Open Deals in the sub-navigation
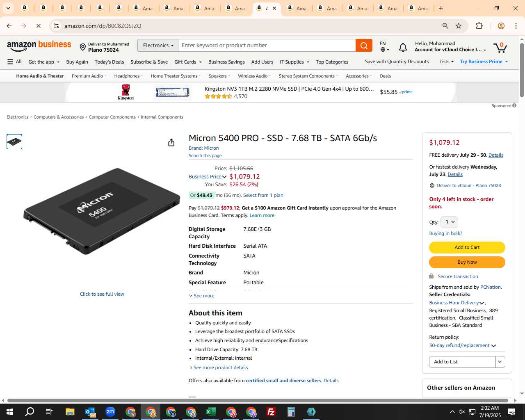The image size is (525, 420). [x=385, y=76]
